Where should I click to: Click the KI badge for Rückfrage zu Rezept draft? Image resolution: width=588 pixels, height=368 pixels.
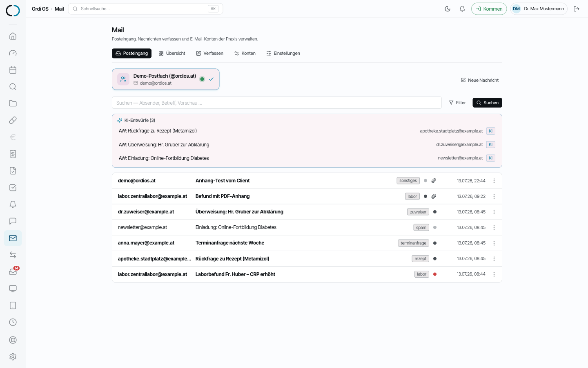click(x=491, y=131)
